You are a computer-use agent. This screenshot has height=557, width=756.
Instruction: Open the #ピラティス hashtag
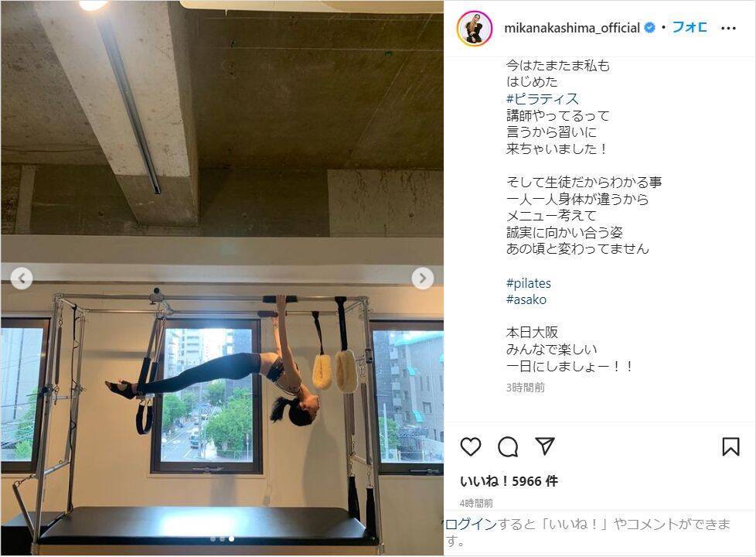(x=542, y=99)
